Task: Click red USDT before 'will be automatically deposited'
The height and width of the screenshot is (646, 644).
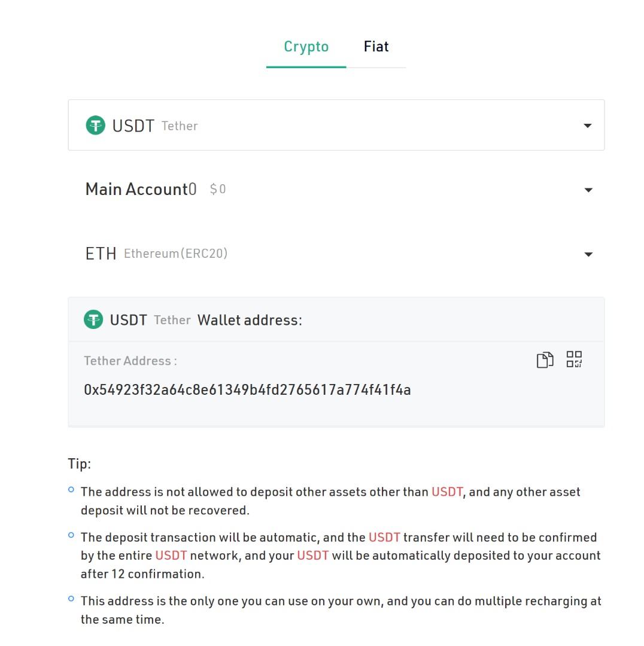Action: pyautogui.click(x=313, y=556)
